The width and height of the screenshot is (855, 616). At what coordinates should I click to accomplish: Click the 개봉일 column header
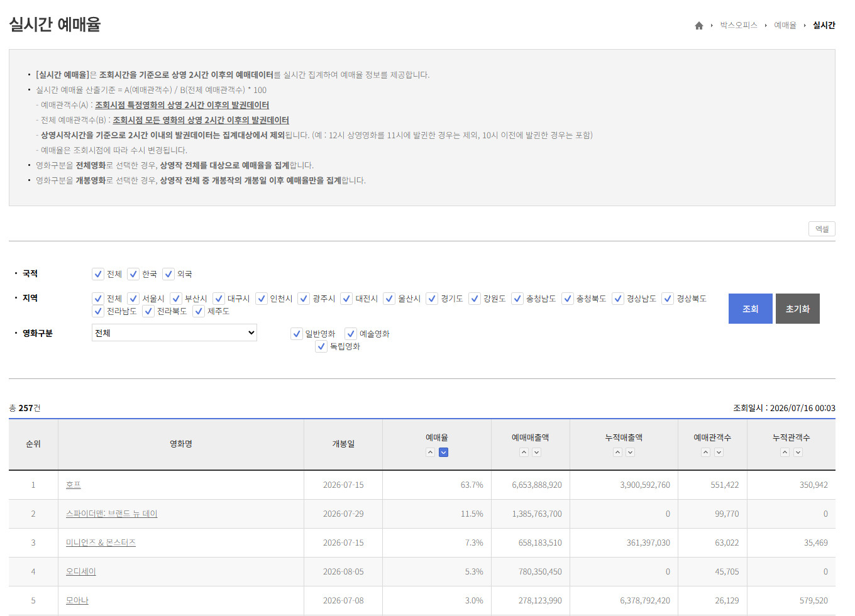(x=343, y=444)
